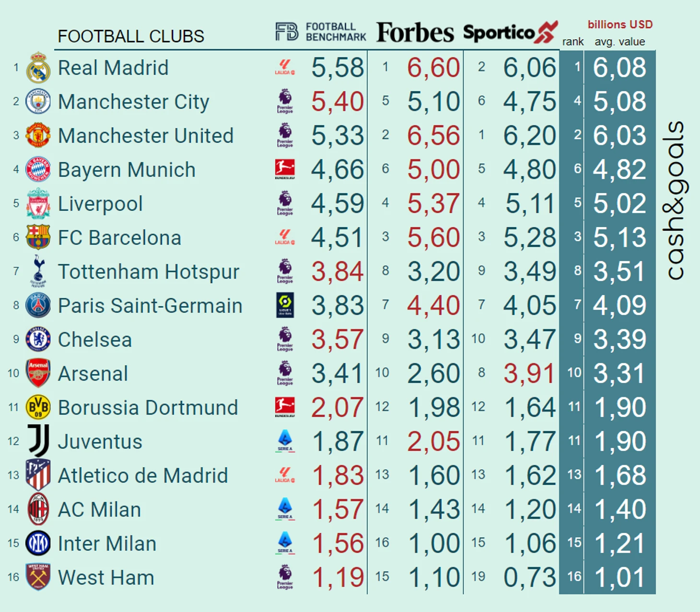
Task: Click the Juventus J logo
Action: (x=38, y=440)
